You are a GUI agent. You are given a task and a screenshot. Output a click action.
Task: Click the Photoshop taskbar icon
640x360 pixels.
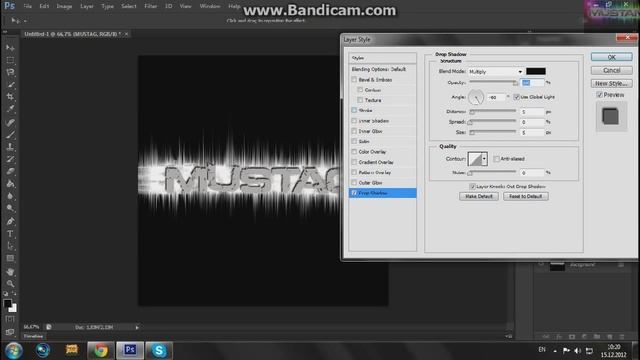click(x=130, y=350)
